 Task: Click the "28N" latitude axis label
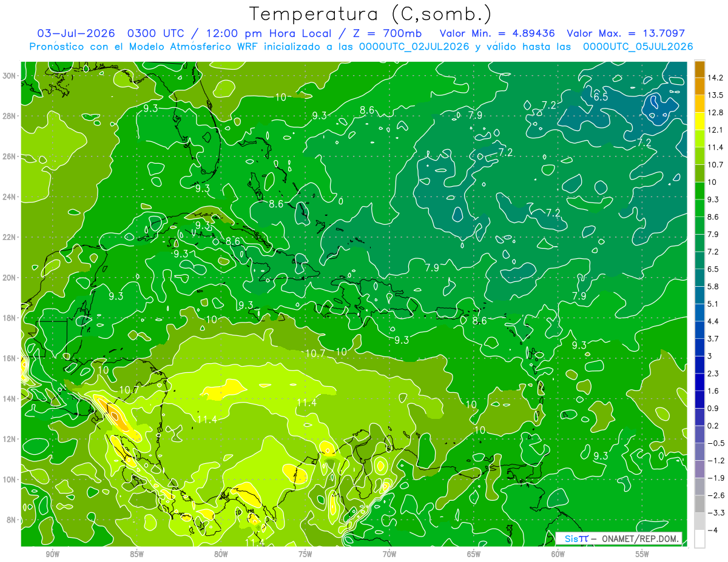(8, 116)
